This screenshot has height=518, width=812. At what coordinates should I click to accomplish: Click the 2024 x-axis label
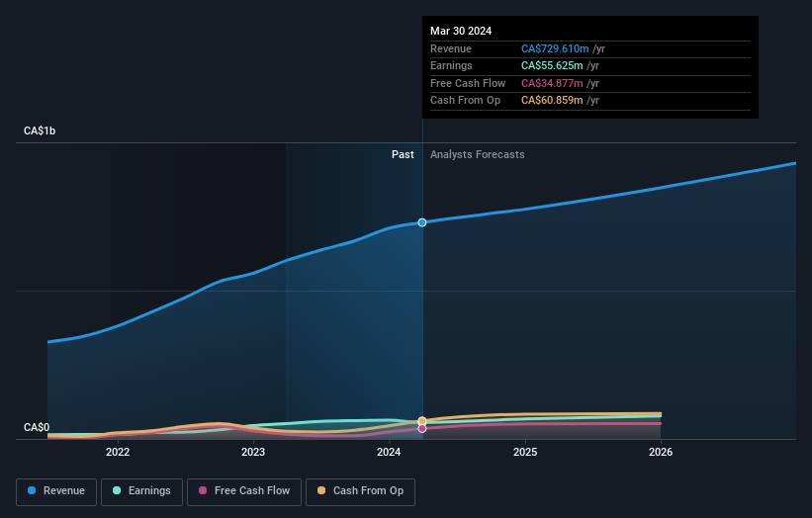click(389, 452)
